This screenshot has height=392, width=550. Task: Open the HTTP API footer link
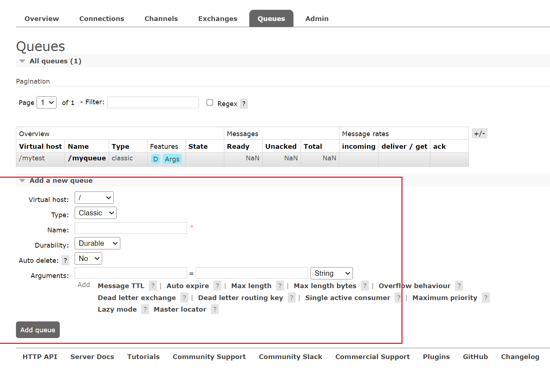pos(40,357)
